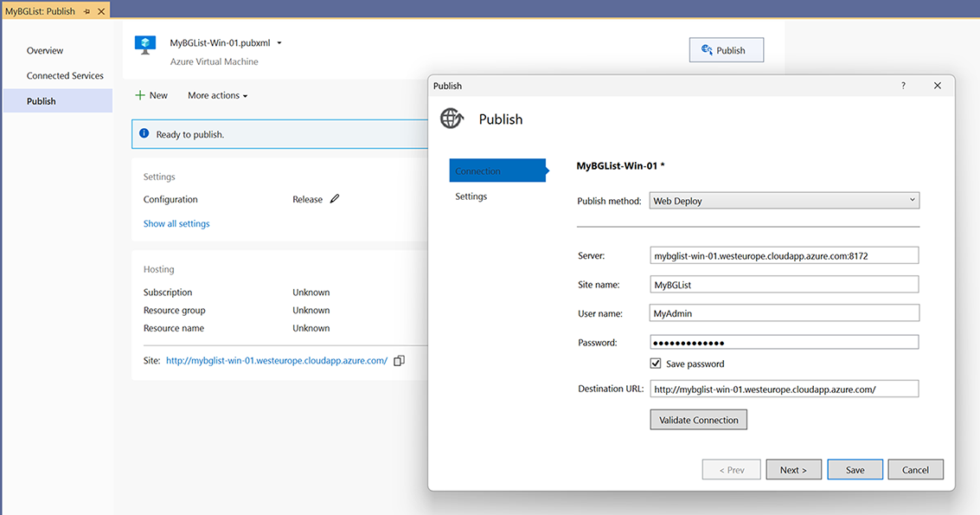Click the Azure Virtual Machine profile icon

point(145,46)
